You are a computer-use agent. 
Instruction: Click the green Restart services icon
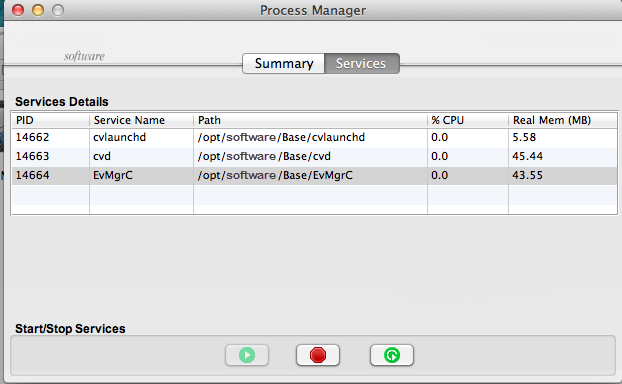pos(392,355)
